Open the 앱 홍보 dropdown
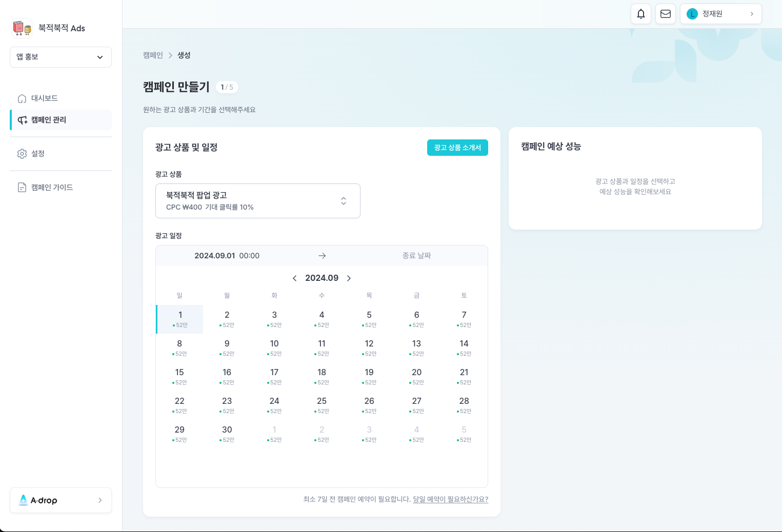This screenshot has height=532, width=782. (61, 57)
